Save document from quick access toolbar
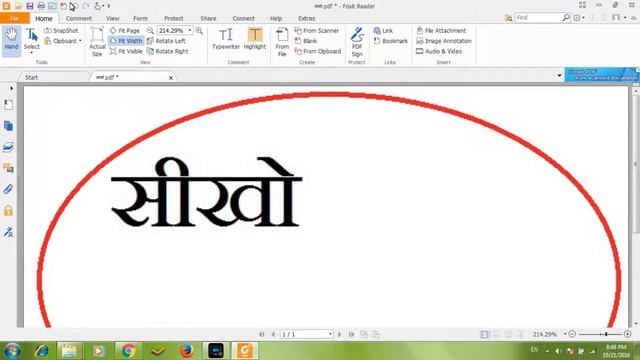Viewport: 640px width, 360px height. [29, 6]
